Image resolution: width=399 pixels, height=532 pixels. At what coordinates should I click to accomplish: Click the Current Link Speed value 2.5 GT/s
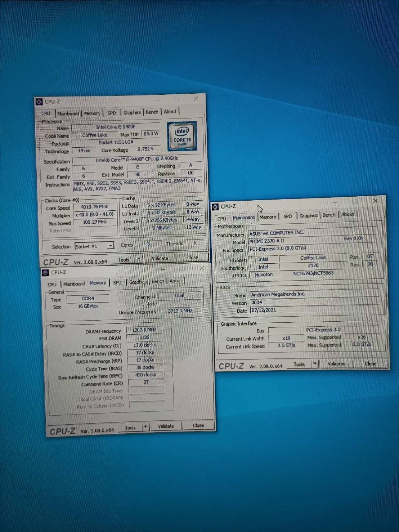(x=286, y=345)
